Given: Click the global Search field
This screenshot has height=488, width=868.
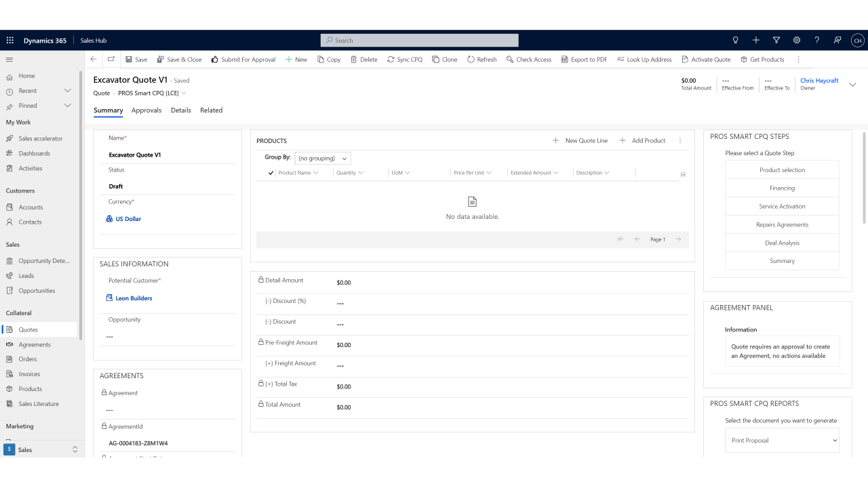Looking at the screenshot, I should pyautogui.click(x=420, y=41).
